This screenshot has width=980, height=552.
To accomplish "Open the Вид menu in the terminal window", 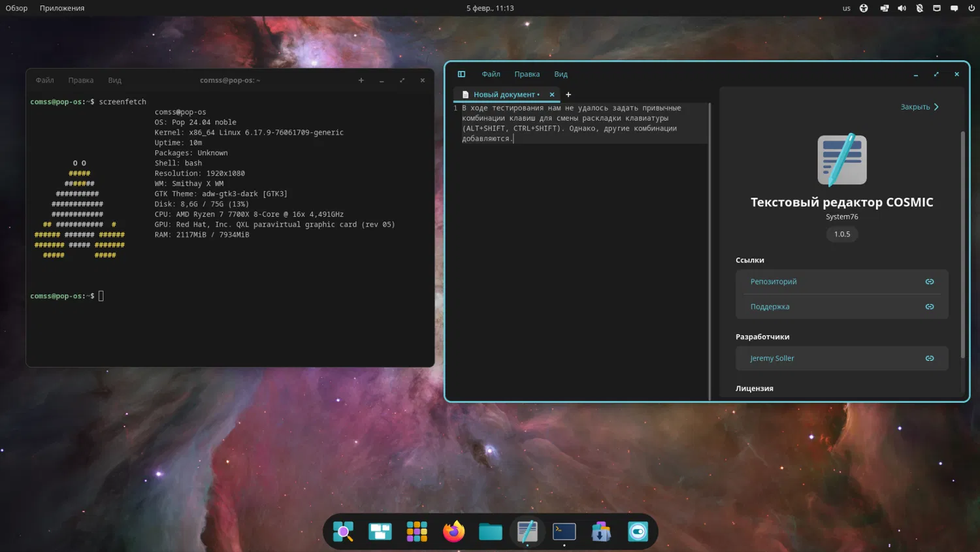I will click(x=115, y=80).
